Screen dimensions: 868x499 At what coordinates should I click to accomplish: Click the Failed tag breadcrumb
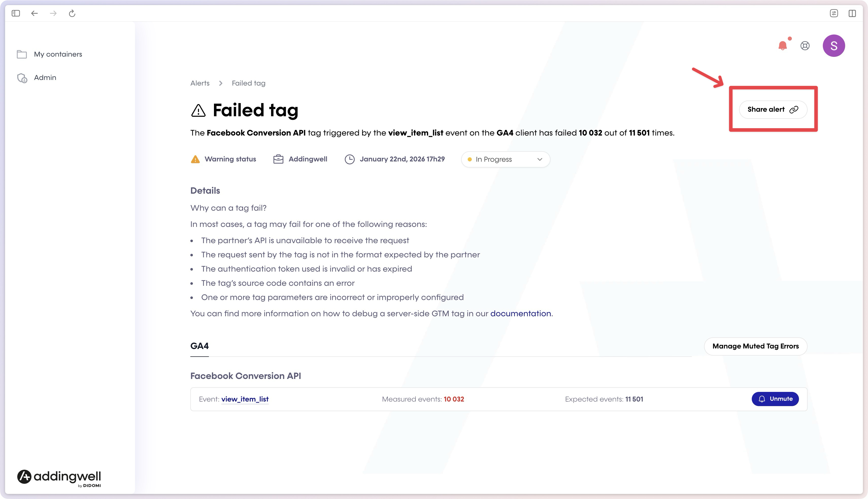[x=248, y=83]
